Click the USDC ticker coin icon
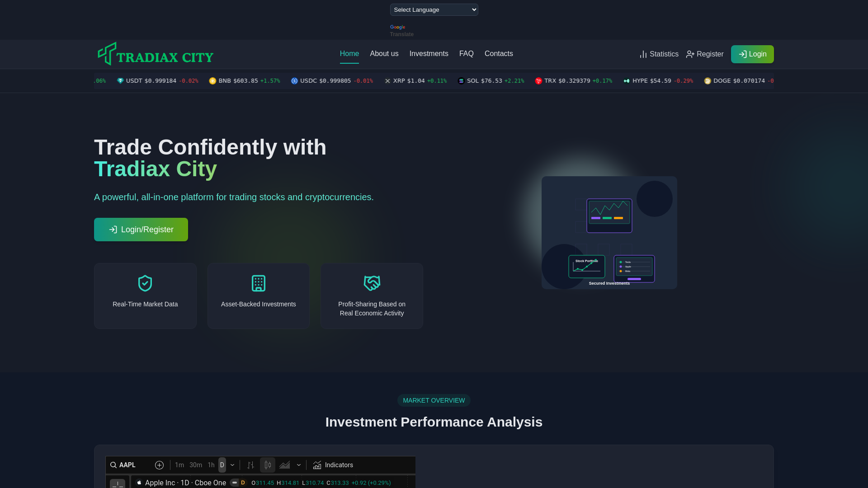 tap(294, 81)
